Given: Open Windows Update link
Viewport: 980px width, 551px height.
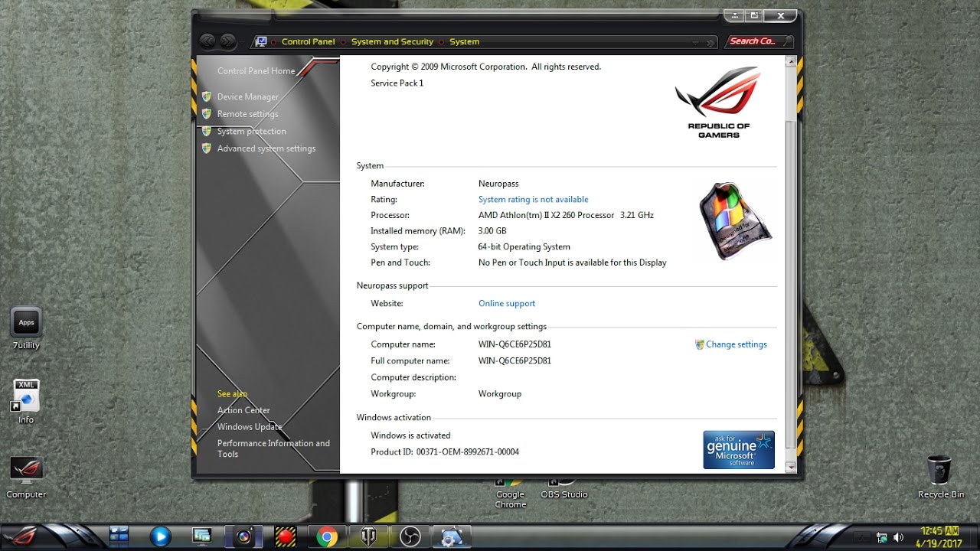Looking at the screenshot, I should point(250,427).
